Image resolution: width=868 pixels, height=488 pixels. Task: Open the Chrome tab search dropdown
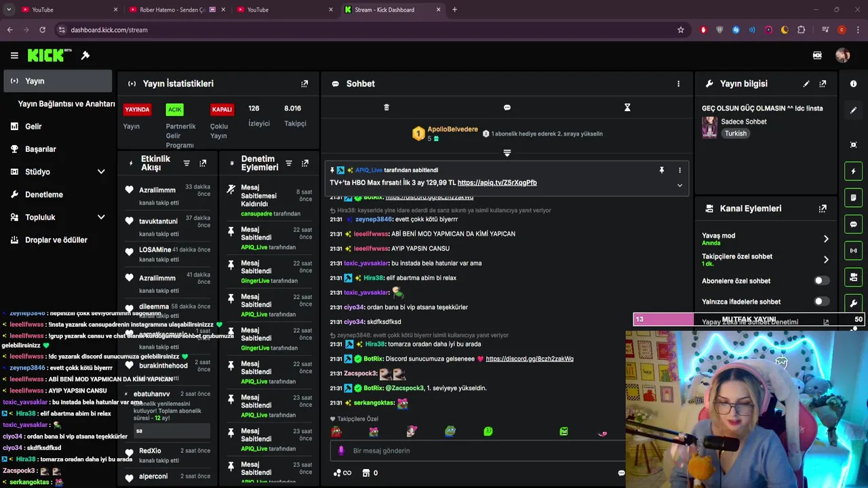pyautogui.click(x=8, y=9)
